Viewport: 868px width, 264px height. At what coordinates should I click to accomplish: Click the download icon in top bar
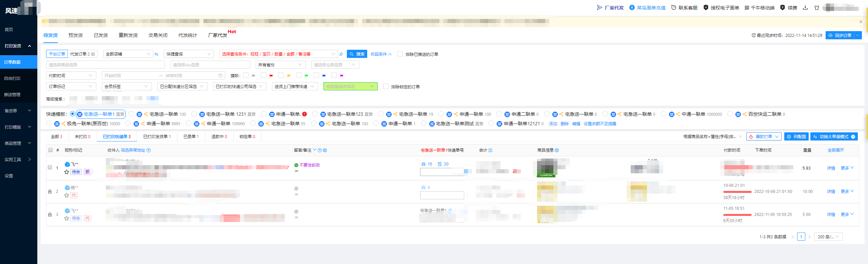(805, 8)
